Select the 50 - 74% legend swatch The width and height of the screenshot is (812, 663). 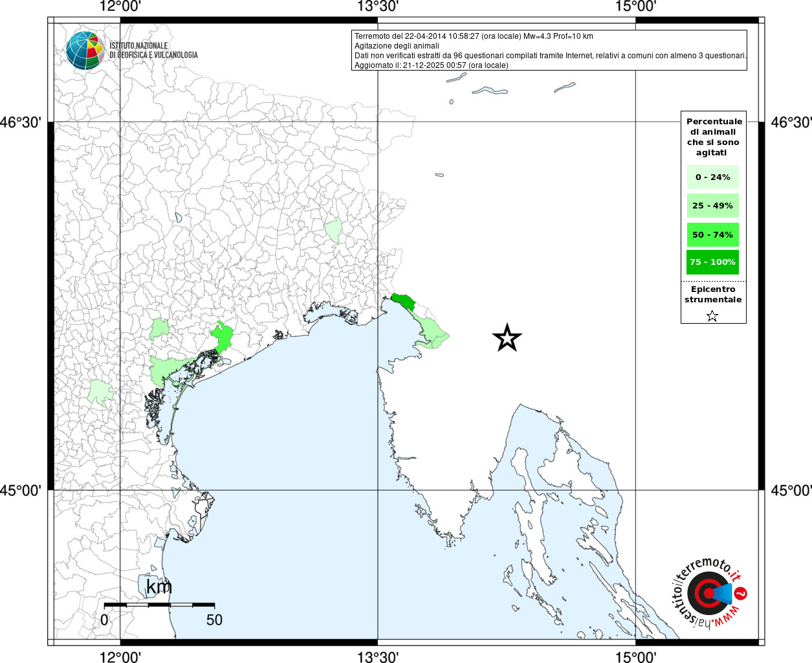pyautogui.click(x=712, y=234)
